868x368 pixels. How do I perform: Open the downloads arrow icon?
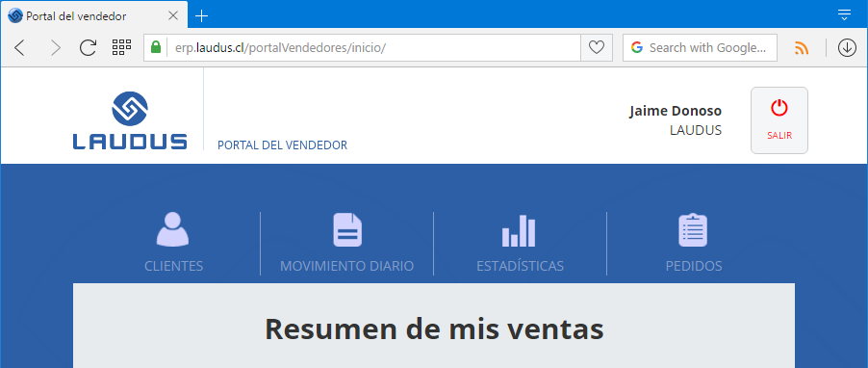click(847, 47)
